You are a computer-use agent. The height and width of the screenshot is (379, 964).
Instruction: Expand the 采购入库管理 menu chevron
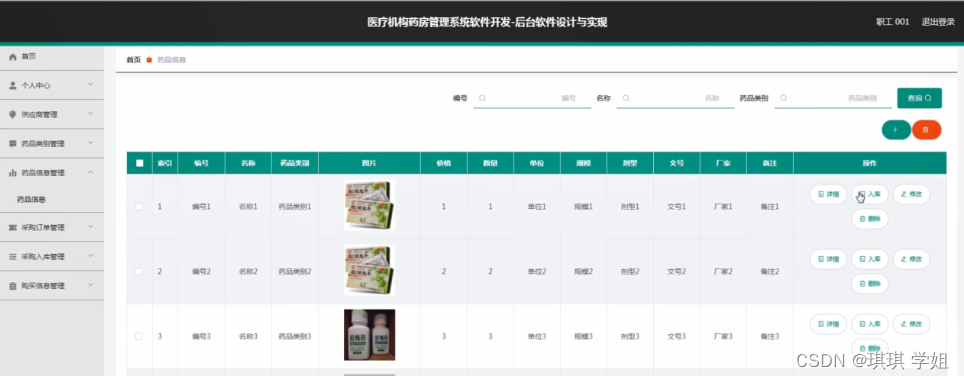(x=90, y=256)
